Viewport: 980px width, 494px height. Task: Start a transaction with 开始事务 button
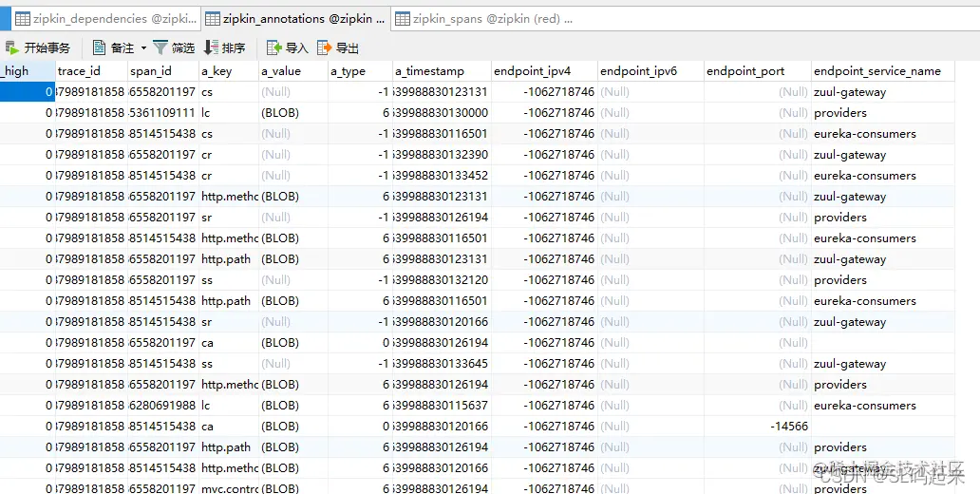click(x=37, y=48)
